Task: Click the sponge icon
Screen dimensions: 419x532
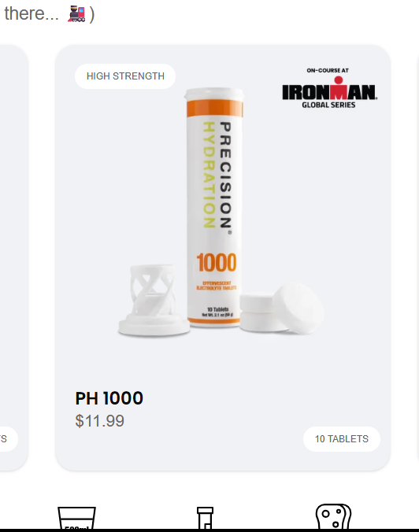Action: (x=333, y=516)
